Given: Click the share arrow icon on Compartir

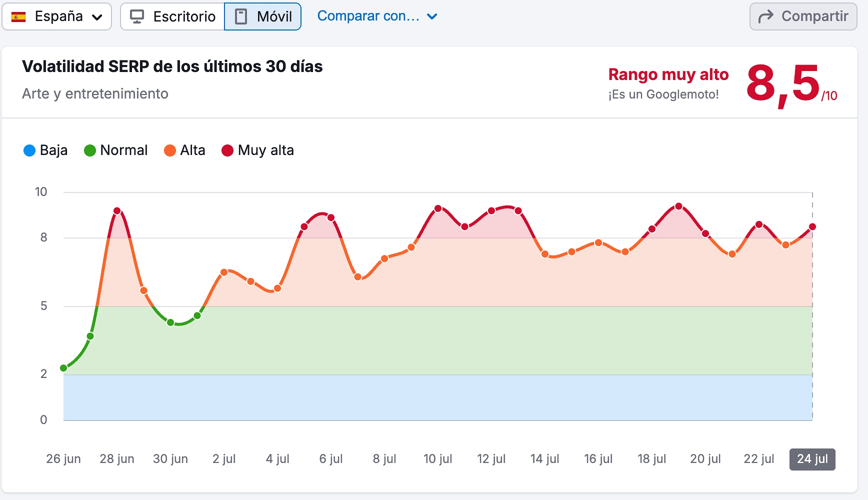Looking at the screenshot, I should (765, 15).
